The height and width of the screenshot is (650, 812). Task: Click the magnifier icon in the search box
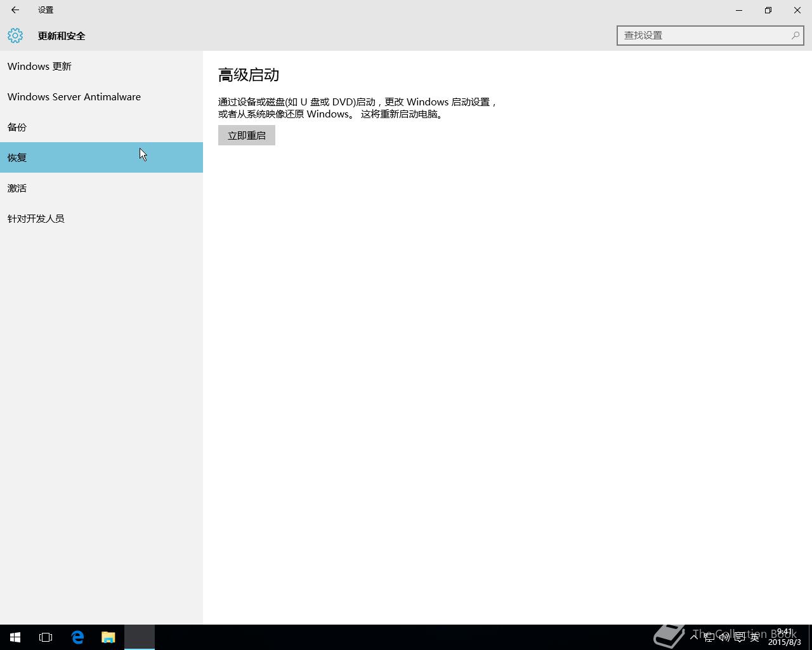(795, 36)
